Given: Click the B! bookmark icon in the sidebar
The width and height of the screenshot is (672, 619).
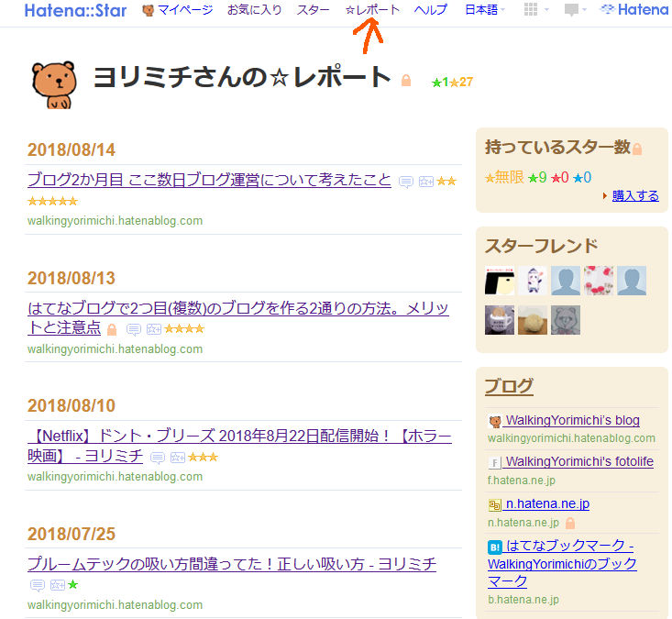Looking at the screenshot, I should tap(494, 547).
